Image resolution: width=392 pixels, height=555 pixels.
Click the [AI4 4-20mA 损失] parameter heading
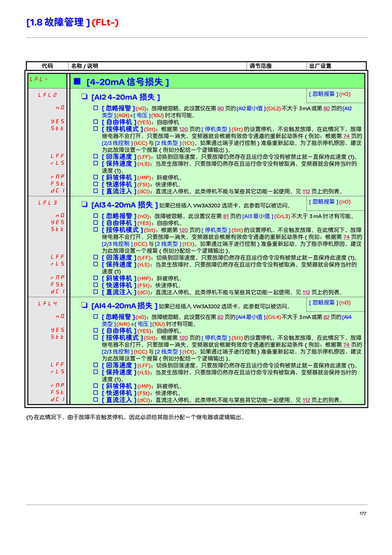tap(124, 306)
